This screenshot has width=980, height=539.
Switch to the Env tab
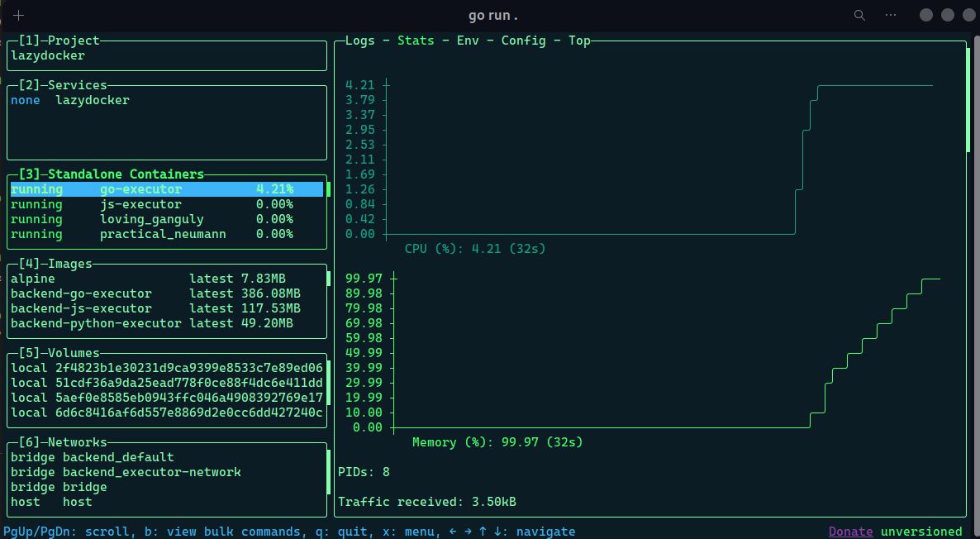click(x=469, y=41)
